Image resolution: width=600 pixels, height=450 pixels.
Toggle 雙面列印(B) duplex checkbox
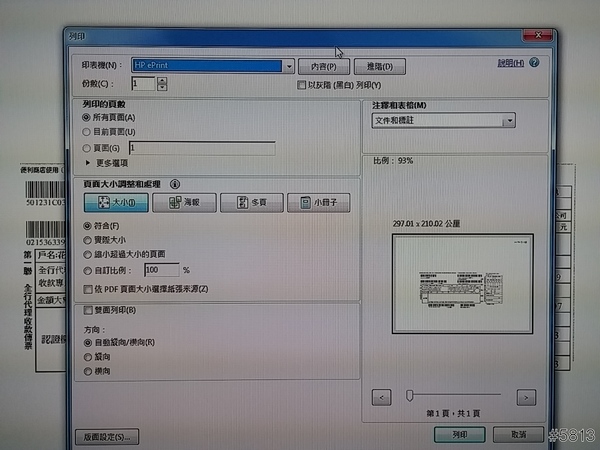pyautogui.click(x=88, y=310)
